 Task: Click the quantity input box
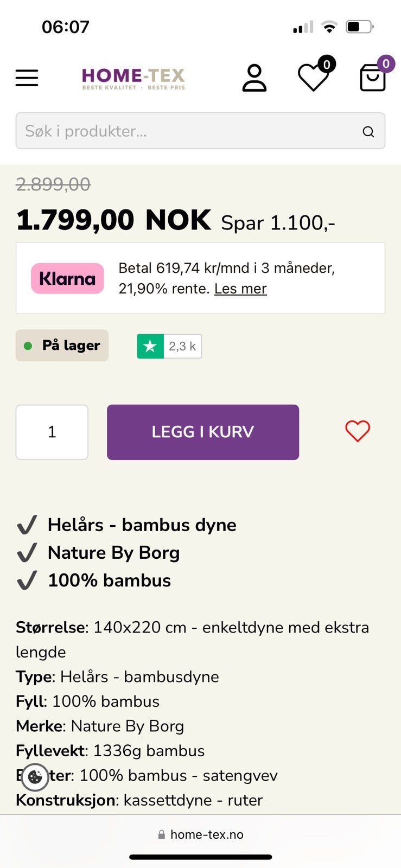point(52,432)
